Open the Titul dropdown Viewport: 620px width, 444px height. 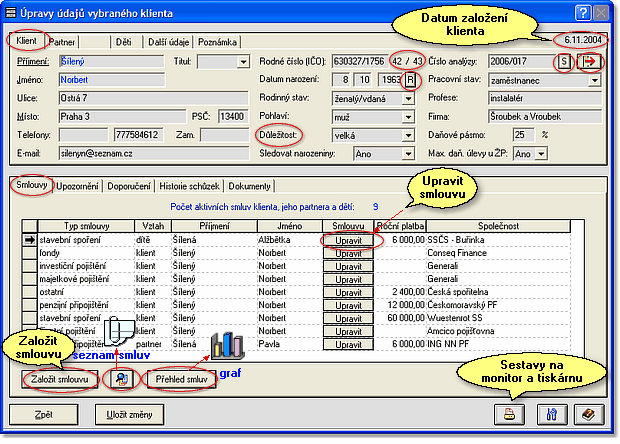pyautogui.click(x=243, y=62)
